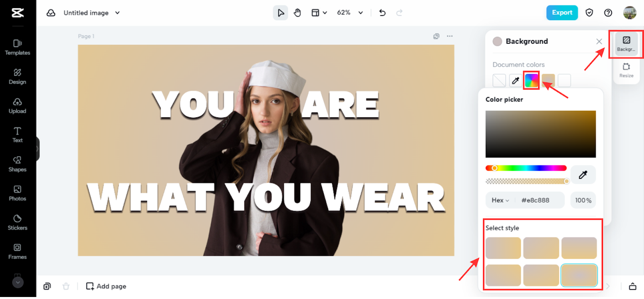Screen dimensions: 644x299
Task: Click the redo arrow
Action: [x=399, y=13]
